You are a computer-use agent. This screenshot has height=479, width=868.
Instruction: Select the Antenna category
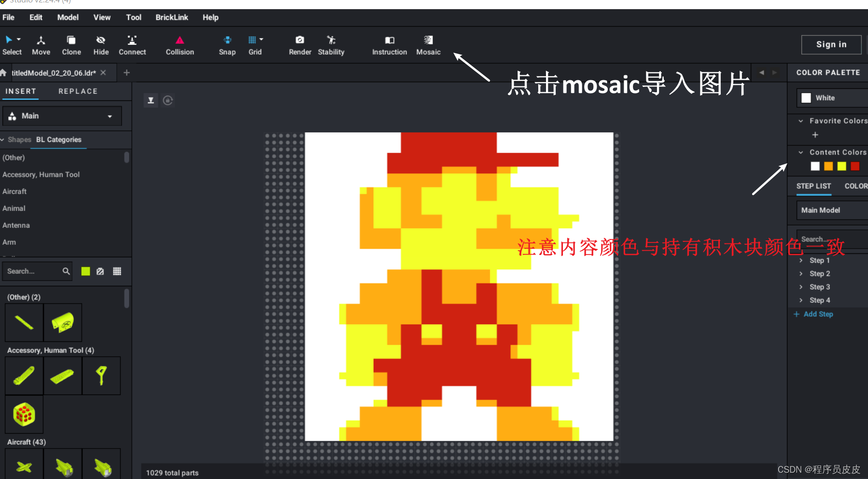click(x=16, y=225)
